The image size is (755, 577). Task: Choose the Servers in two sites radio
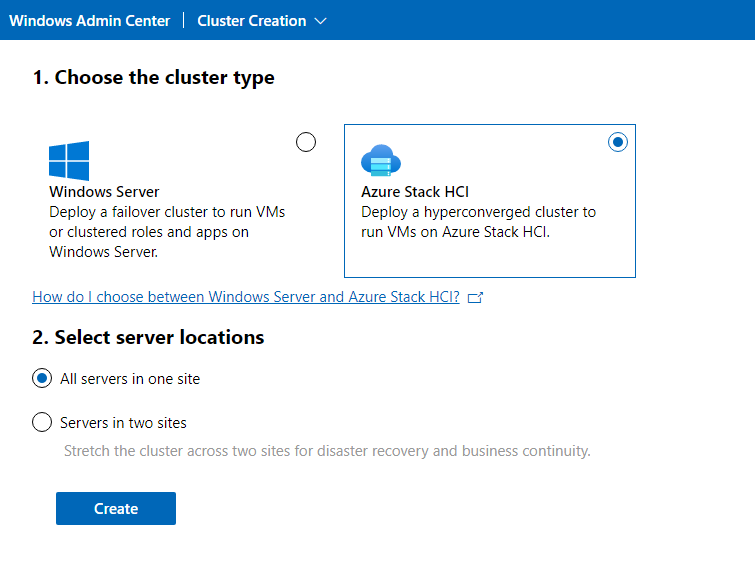(42, 422)
